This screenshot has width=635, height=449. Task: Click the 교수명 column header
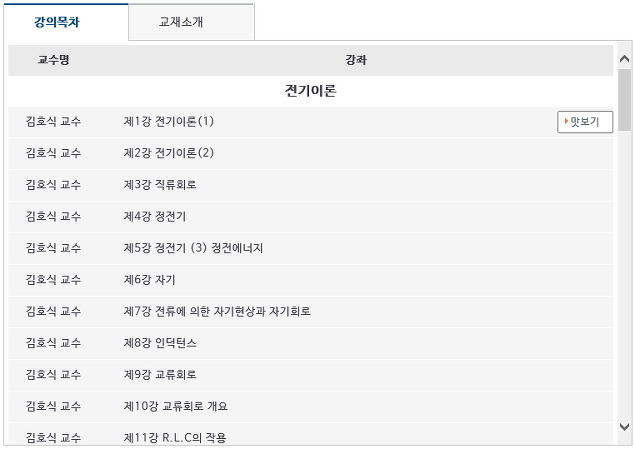(53, 60)
